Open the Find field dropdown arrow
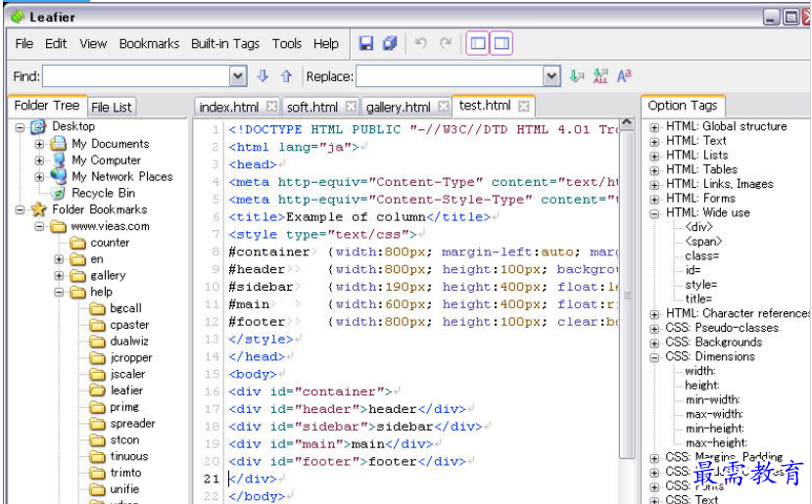This screenshot has height=504, width=812. [238, 76]
